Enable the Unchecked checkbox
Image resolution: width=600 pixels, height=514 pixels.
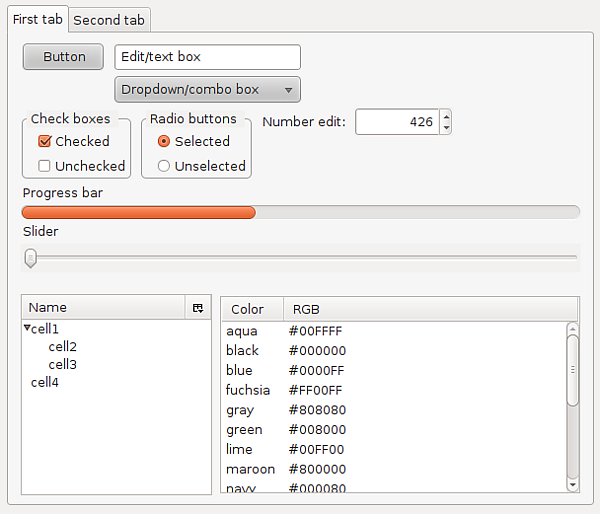point(44,166)
